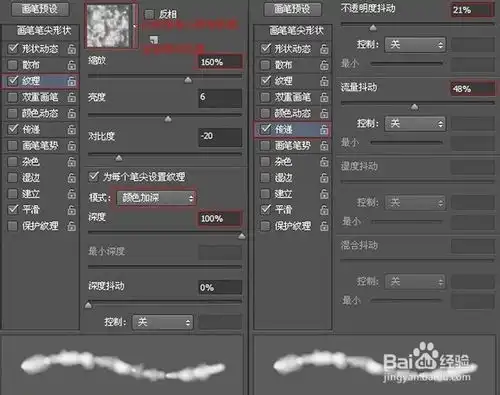This screenshot has height=395, width=500.
Task: Click lock icon beside 建立 in texture-settings panel
Action: point(72,194)
